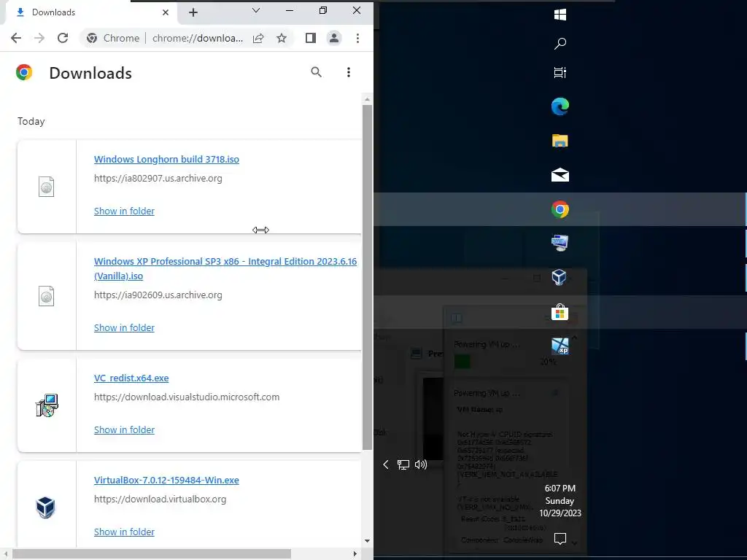Show Windows Longhorn iso in folder

[x=124, y=211]
